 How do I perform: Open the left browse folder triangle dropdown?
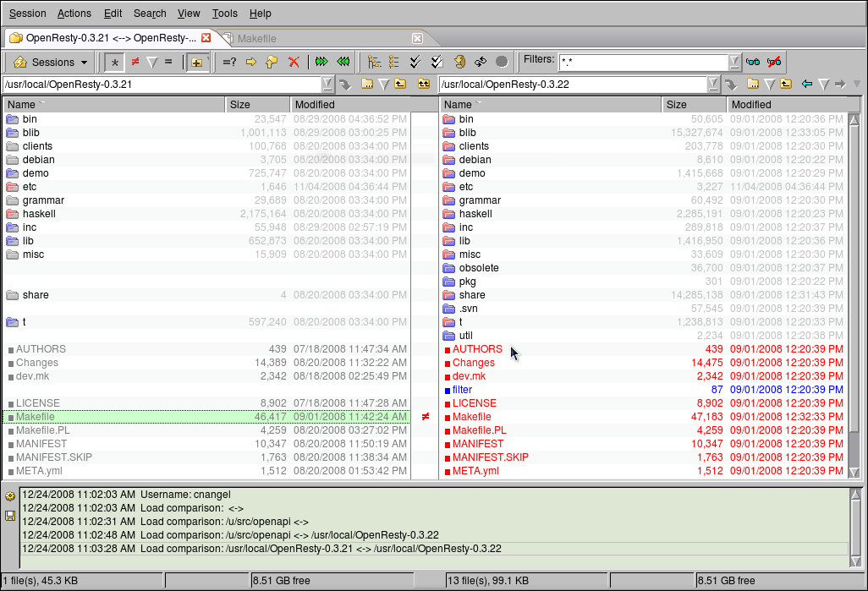click(383, 85)
